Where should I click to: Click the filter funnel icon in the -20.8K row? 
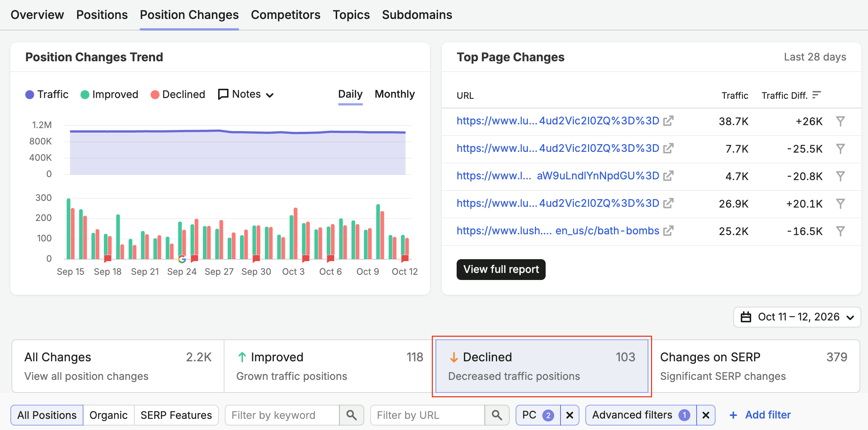841,176
